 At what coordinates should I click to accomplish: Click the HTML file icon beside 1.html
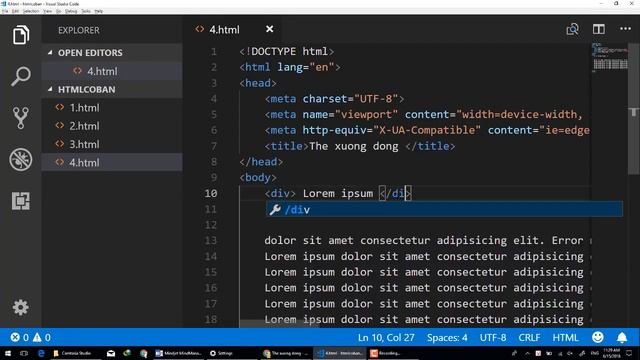pos(60,107)
